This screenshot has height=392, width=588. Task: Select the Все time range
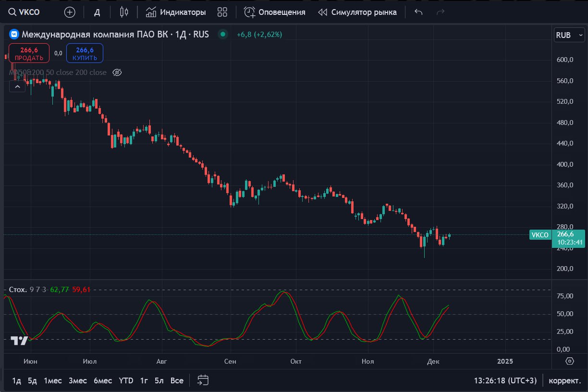[x=177, y=380]
